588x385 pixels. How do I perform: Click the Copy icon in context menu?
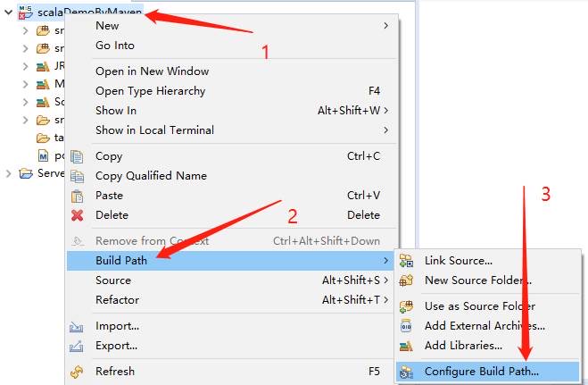point(77,156)
